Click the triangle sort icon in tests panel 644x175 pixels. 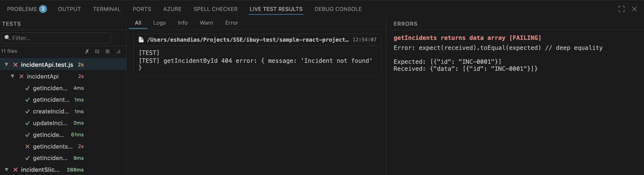[x=118, y=51]
